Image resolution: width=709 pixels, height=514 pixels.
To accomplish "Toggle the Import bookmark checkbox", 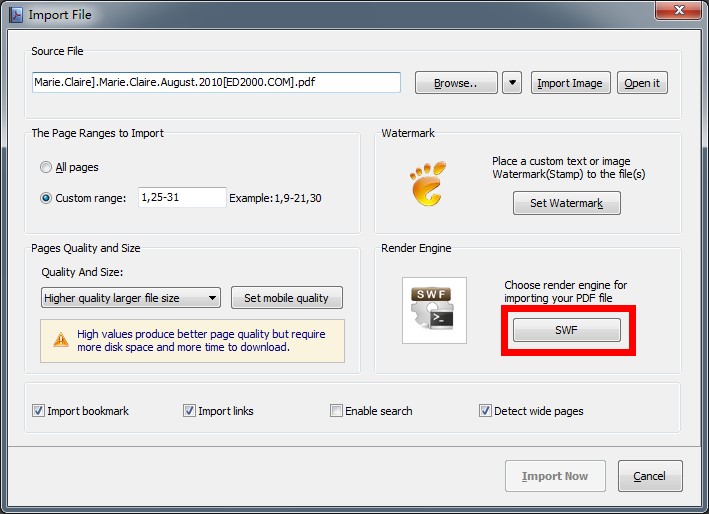I will [x=39, y=411].
